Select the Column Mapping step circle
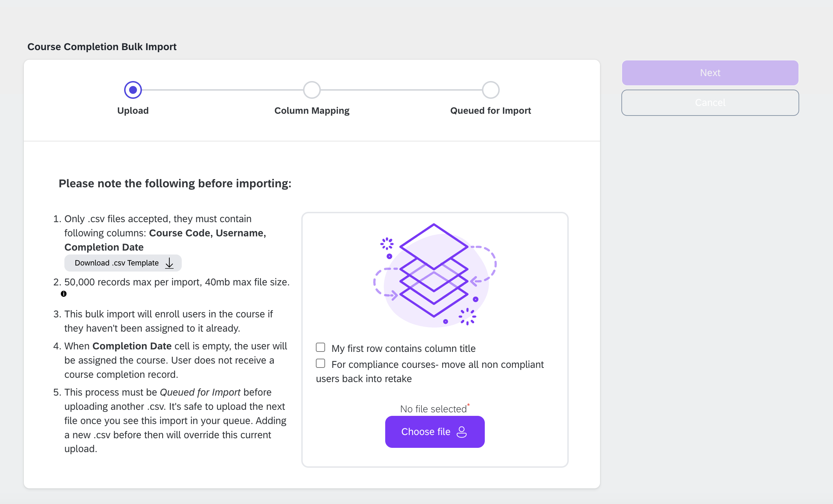 click(312, 90)
